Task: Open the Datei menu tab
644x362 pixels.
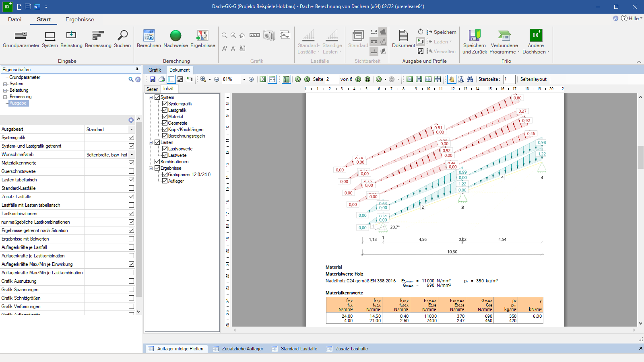Action: pyautogui.click(x=14, y=19)
